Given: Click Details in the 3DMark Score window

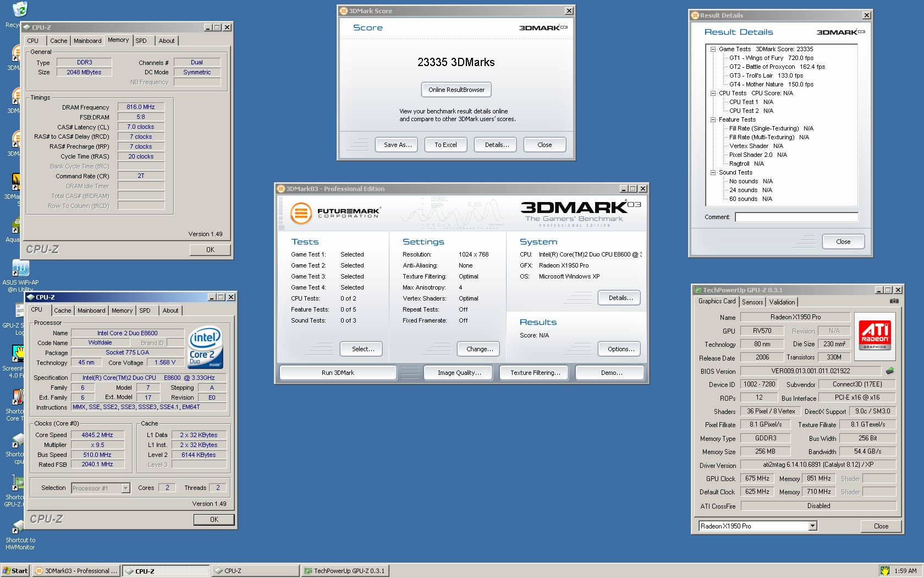Looking at the screenshot, I should click(496, 145).
